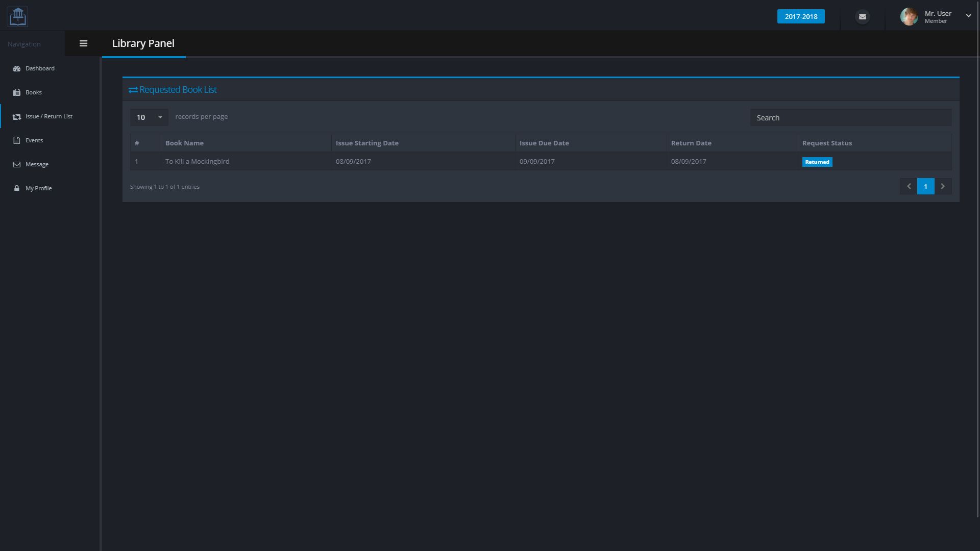Image resolution: width=980 pixels, height=551 pixels.
Task: Click the Issue / Return List arrows icon
Action: click(x=16, y=116)
